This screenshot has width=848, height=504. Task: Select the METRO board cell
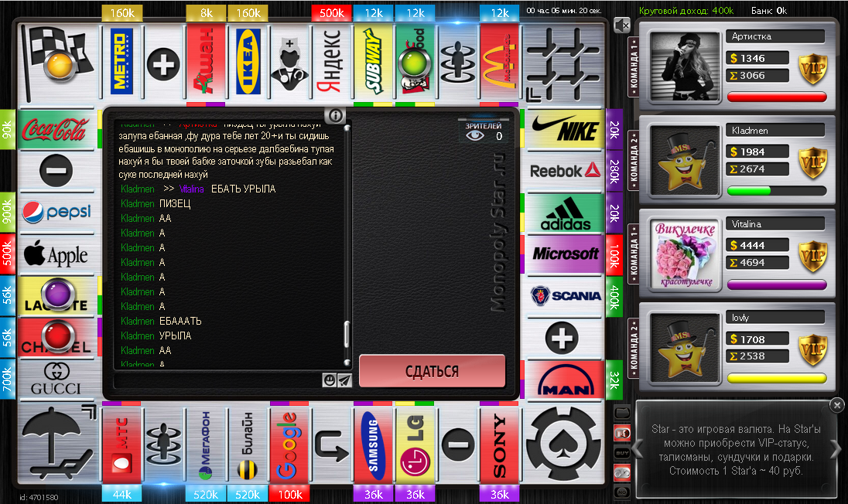coord(121,61)
